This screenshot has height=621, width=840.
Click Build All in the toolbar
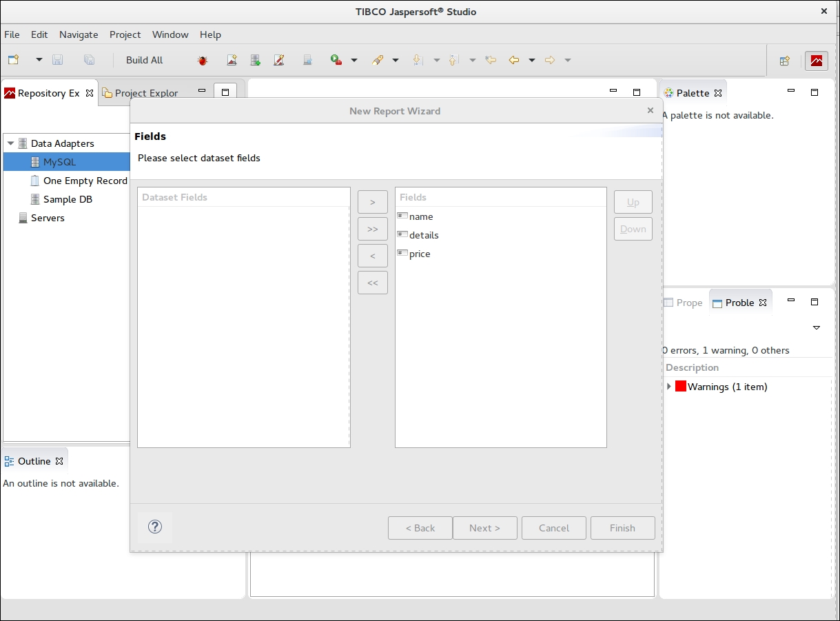pyautogui.click(x=145, y=60)
